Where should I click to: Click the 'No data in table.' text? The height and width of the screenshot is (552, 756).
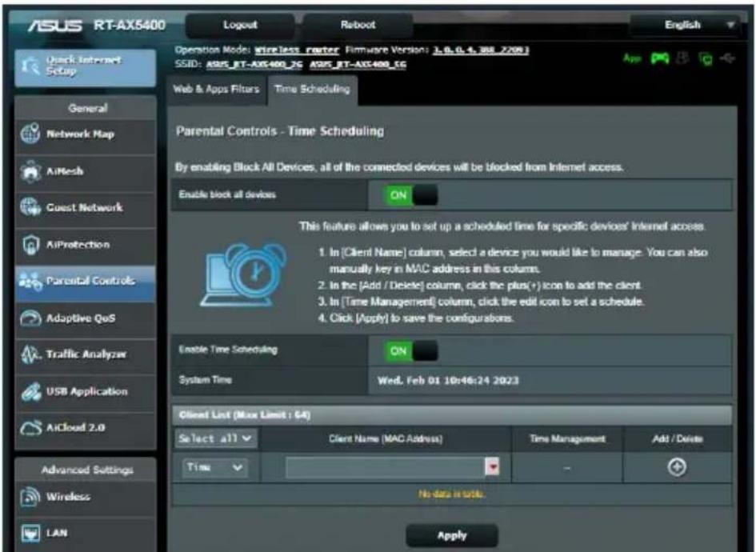point(452,494)
